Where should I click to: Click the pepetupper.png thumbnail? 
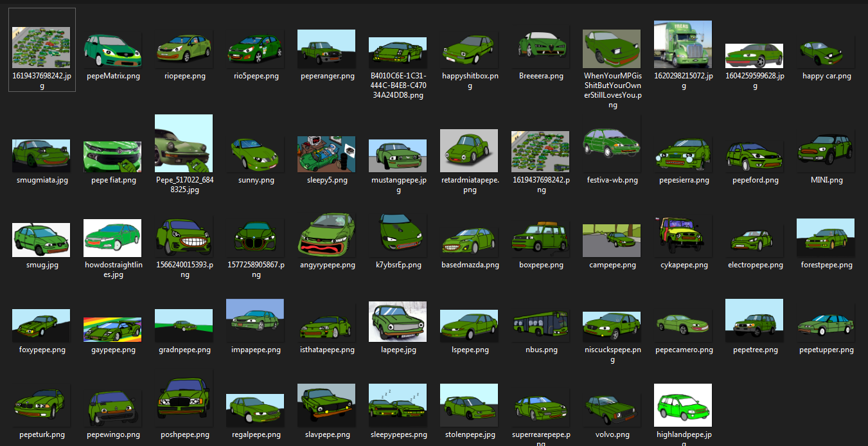(x=826, y=326)
